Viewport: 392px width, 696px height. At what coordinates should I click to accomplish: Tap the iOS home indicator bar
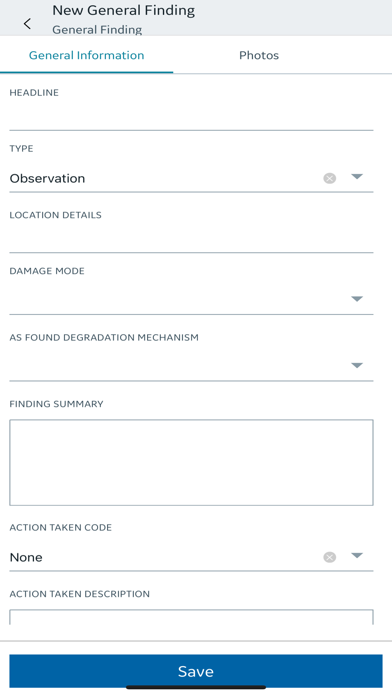tap(196, 687)
